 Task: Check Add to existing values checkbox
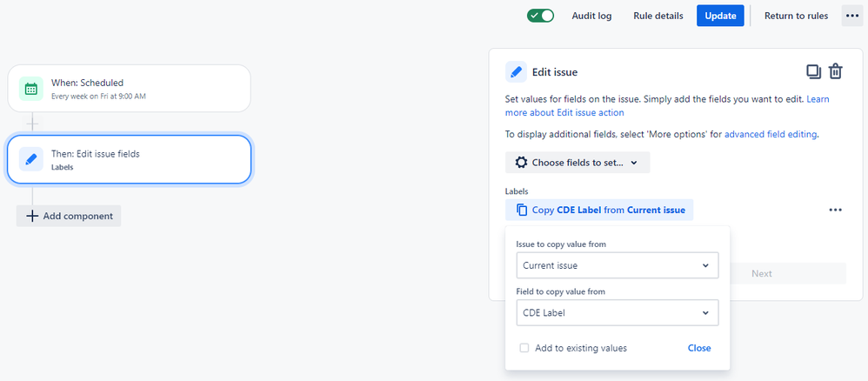pyautogui.click(x=524, y=348)
